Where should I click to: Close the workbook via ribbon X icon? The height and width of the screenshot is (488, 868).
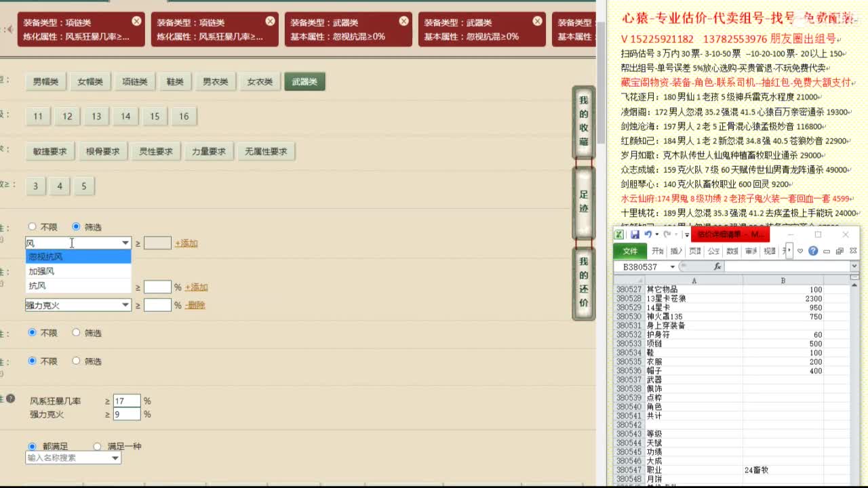click(853, 251)
